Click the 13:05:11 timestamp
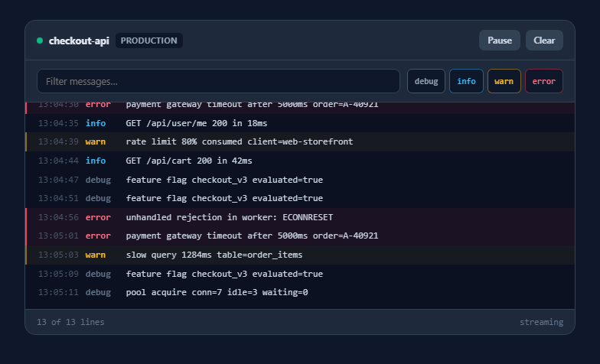This screenshot has height=364, width=600. 58,292
